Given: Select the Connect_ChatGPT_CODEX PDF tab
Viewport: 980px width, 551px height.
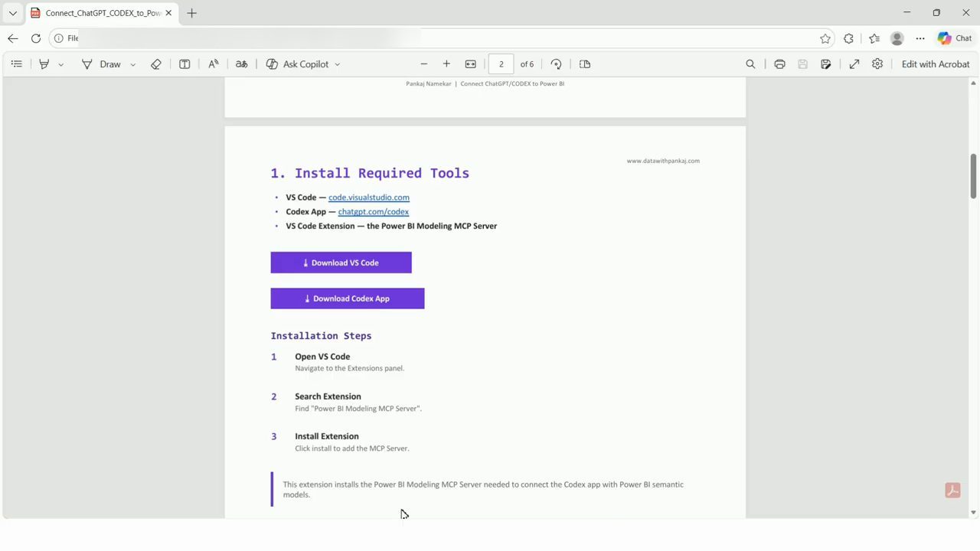Looking at the screenshot, I should 100,13.
